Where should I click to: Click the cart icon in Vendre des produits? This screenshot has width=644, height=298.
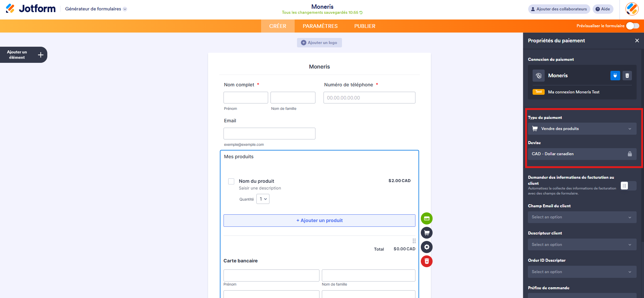pos(535,129)
